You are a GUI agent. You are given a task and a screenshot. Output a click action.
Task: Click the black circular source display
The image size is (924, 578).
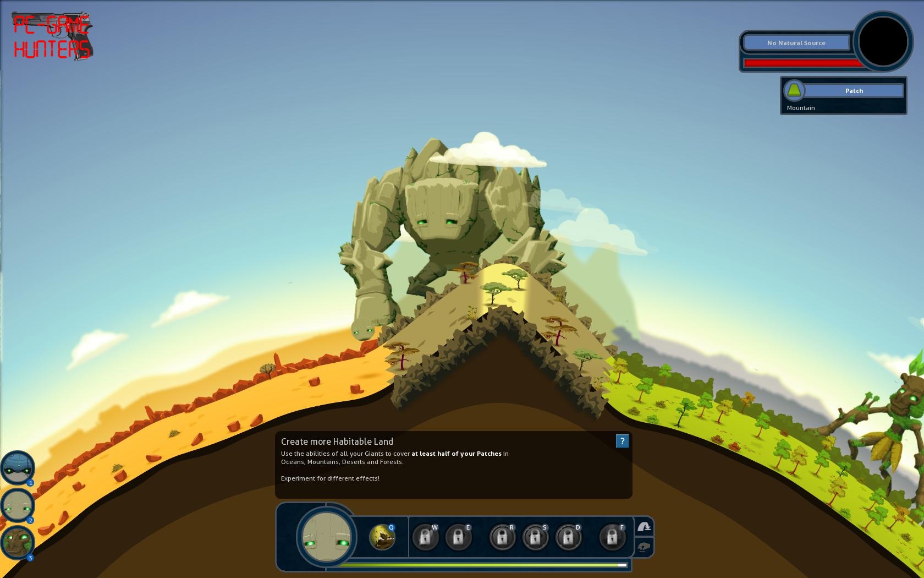tap(883, 42)
